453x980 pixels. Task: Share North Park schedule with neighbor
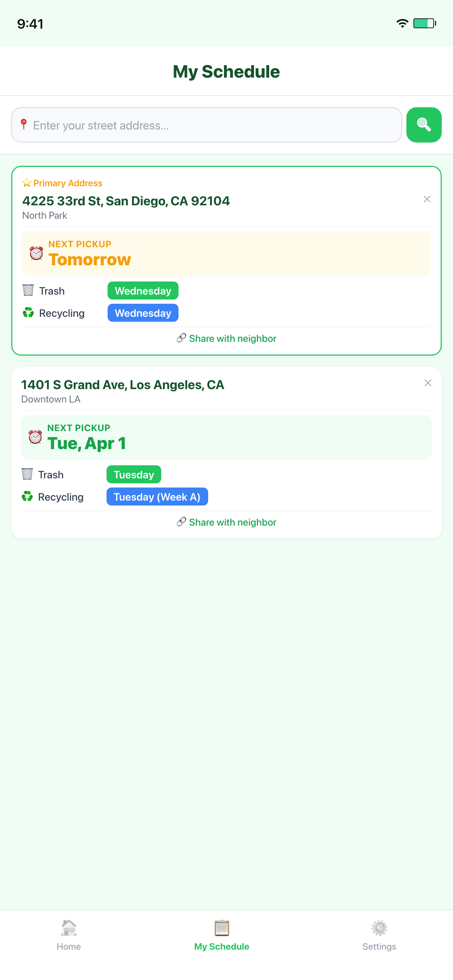point(227,338)
